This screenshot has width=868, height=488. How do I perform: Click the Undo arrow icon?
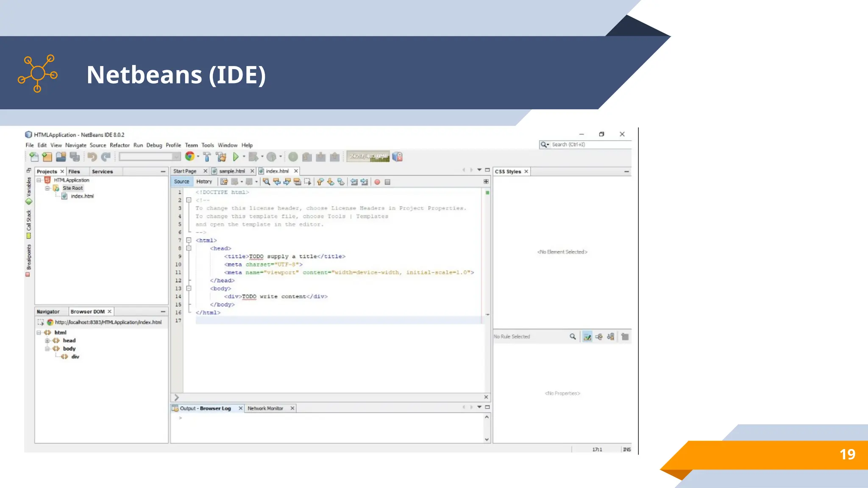click(92, 157)
